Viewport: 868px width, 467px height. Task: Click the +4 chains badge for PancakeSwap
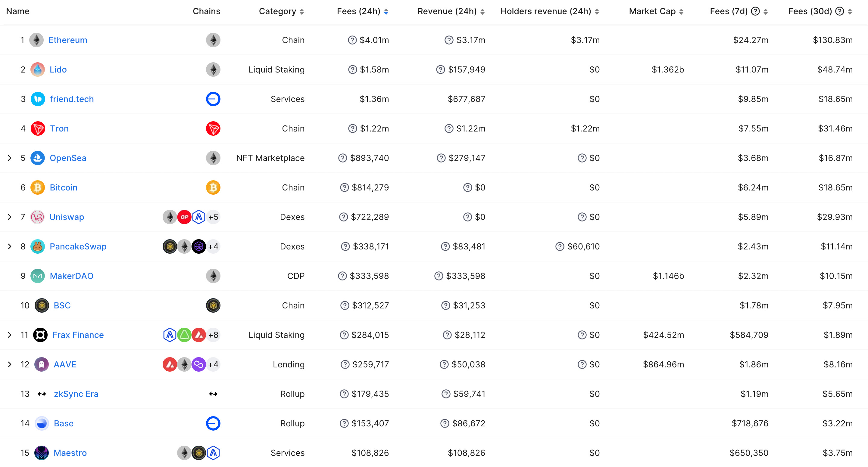(213, 246)
